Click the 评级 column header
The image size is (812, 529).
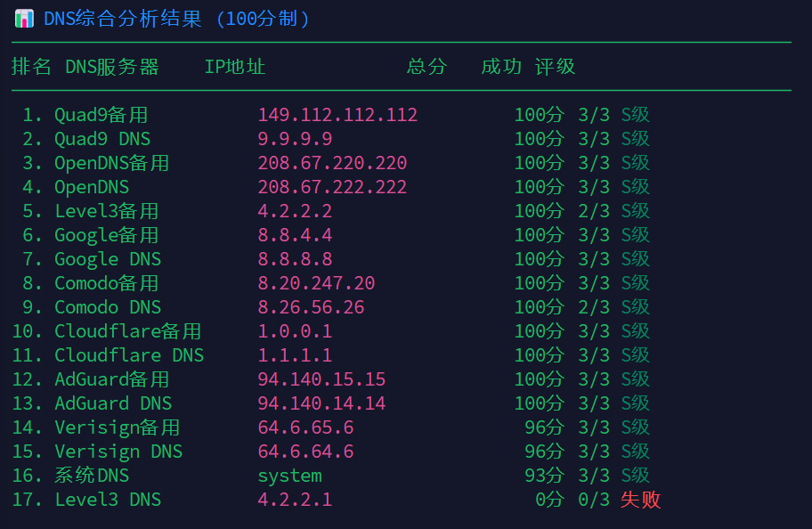tap(555, 66)
